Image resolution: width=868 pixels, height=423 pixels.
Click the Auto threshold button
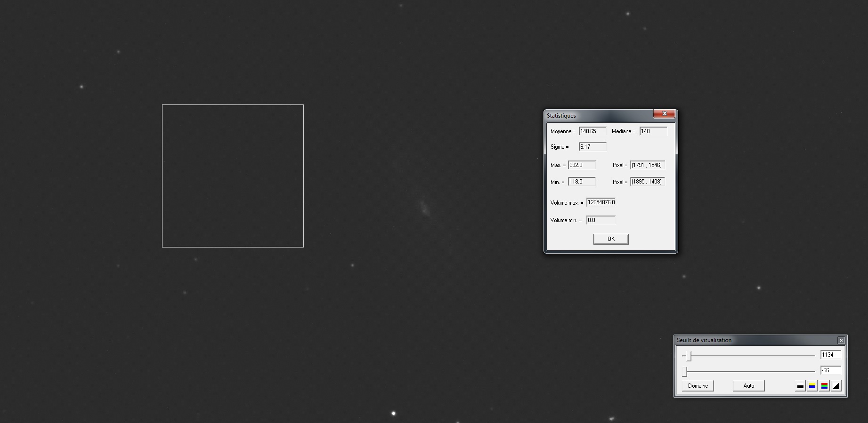(749, 386)
